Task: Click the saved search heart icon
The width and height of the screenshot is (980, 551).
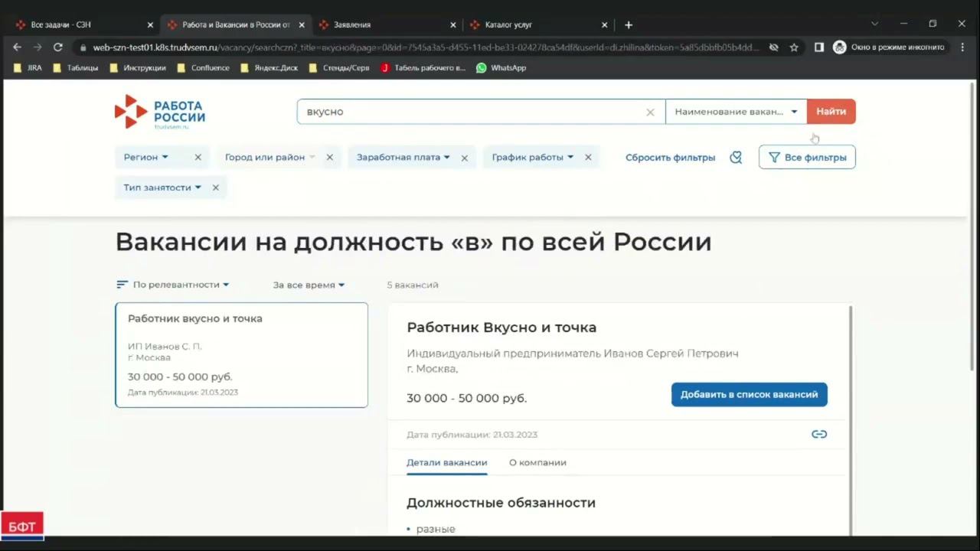Action: [736, 158]
